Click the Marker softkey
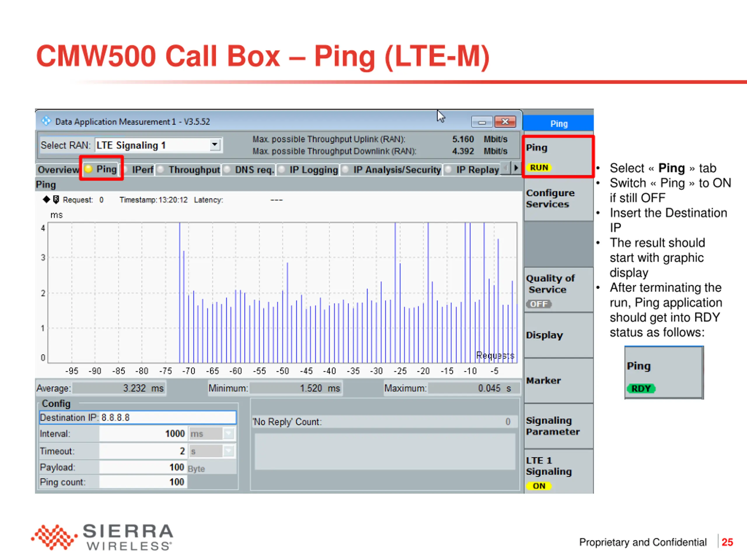Image resolution: width=747 pixels, height=560 pixels. (x=558, y=380)
